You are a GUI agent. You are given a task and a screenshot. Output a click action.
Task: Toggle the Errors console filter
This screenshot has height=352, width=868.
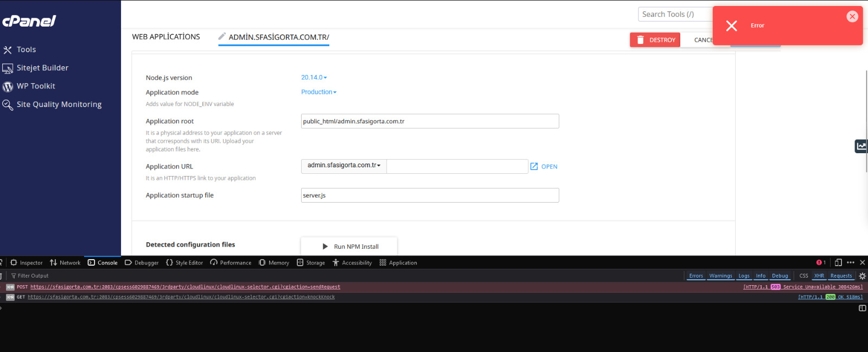point(696,276)
